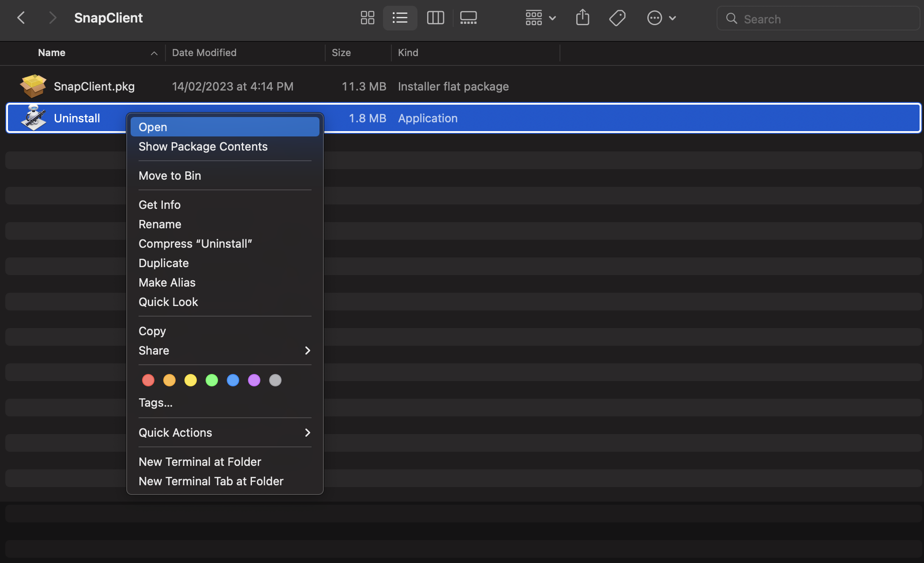Switch to column view in the toolbar

pyautogui.click(x=435, y=18)
